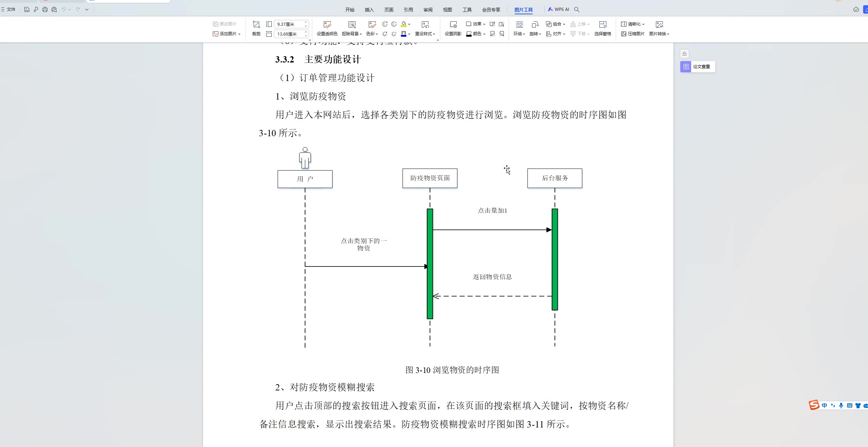
Task: Switch to the 插入 tab
Action: [369, 10]
